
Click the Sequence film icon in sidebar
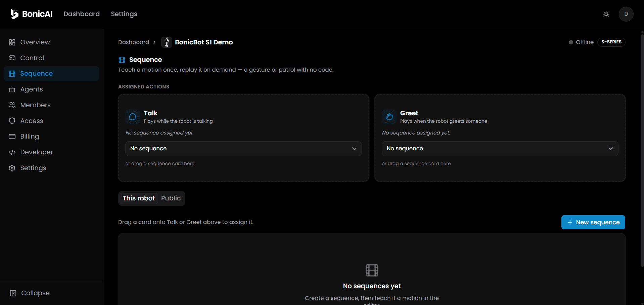coord(12,74)
